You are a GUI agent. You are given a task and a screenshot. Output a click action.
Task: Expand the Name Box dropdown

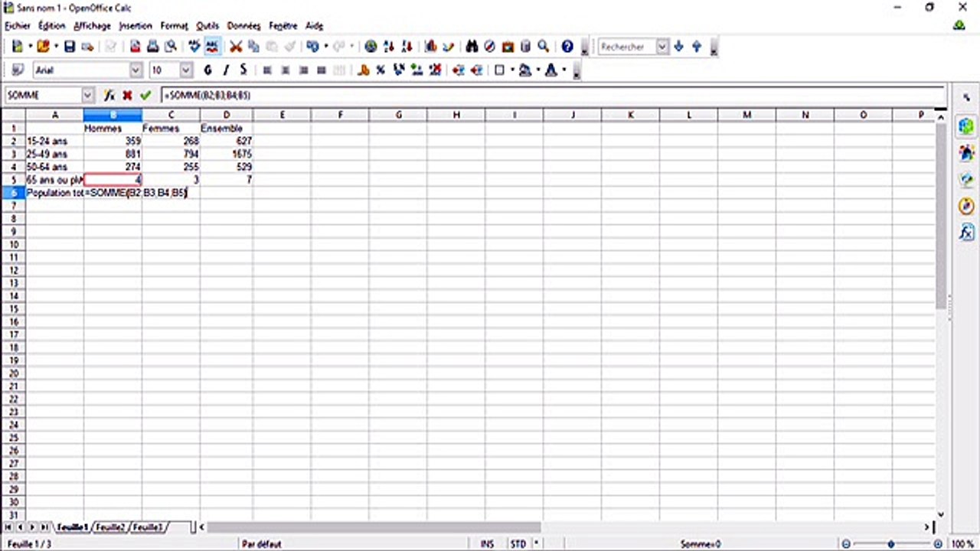[87, 96]
